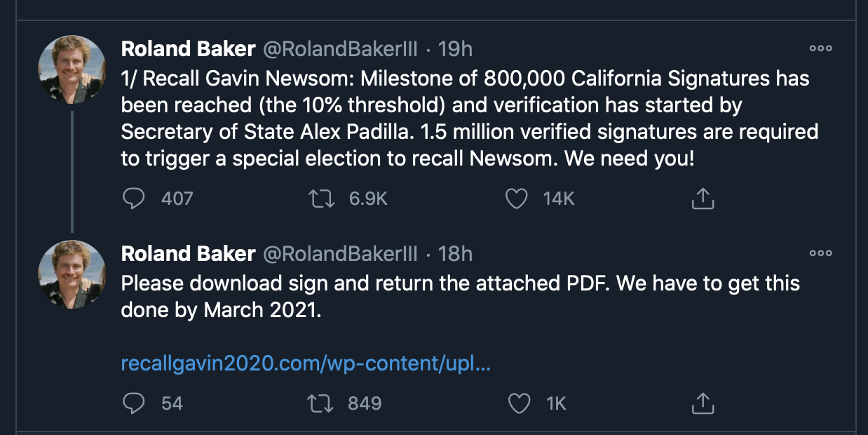Click the first tweet's profile avatar
The width and height of the screenshot is (868, 435).
[x=72, y=69]
